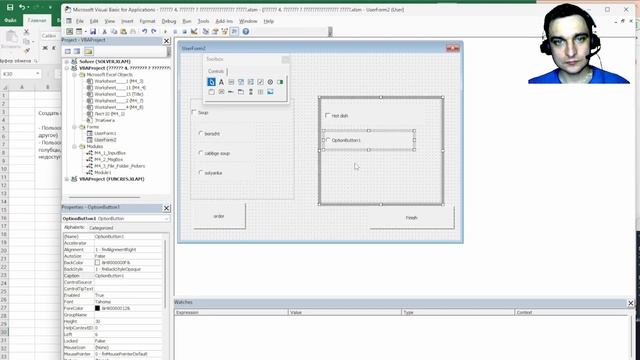Pick the CheckBox control in Toolbox
640x360 pixels.
tap(260, 82)
